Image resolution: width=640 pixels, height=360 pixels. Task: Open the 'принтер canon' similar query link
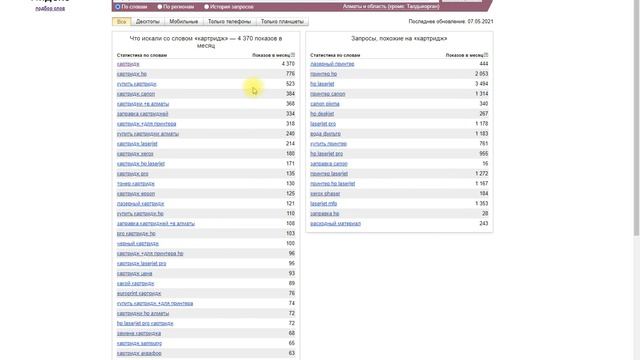click(328, 94)
